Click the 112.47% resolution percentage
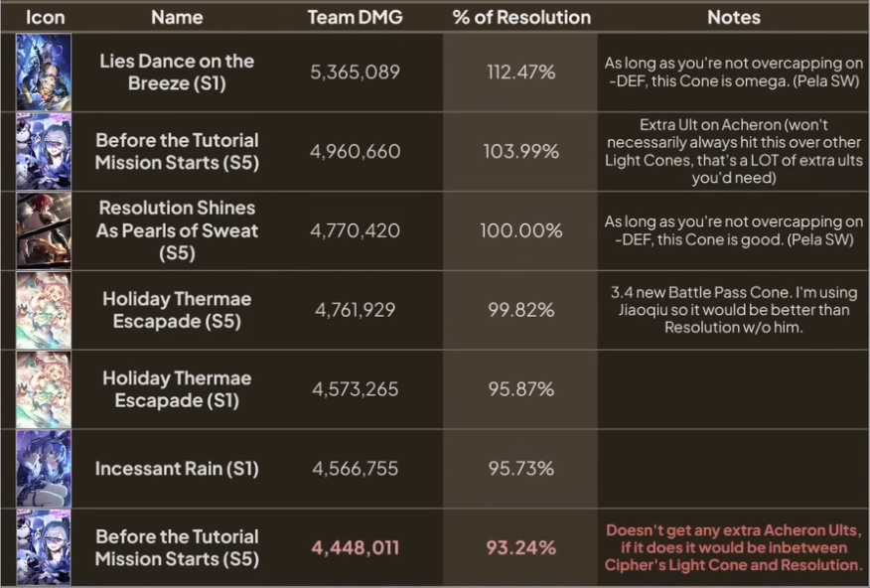Screen dimensions: 870x588 click(x=521, y=73)
